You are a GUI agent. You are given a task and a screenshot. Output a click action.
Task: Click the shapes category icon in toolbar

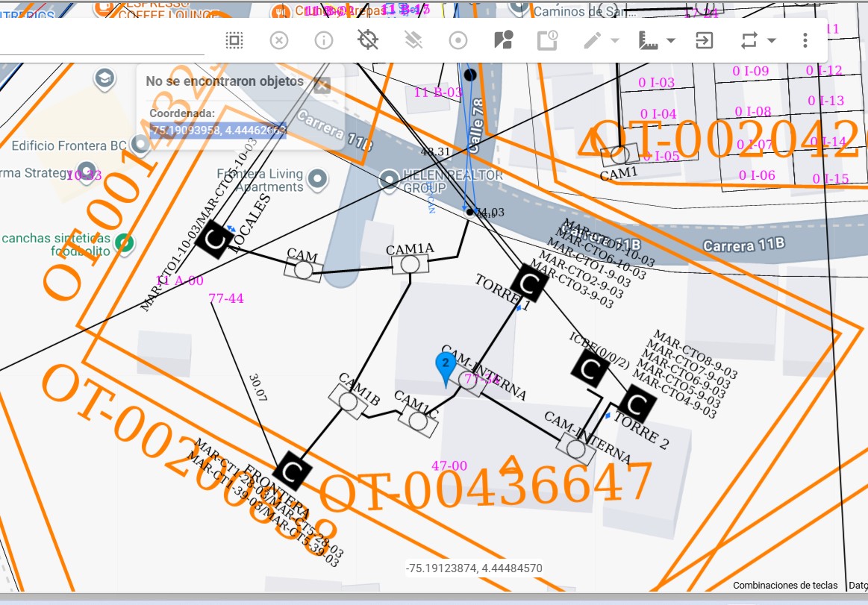503,40
